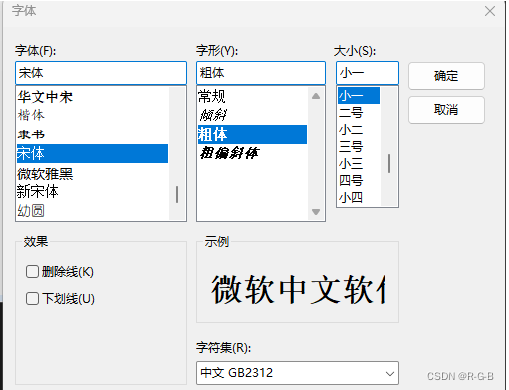Screen dimensions: 509x390
Task: Select size 四号
Action: click(x=359, y=181)
